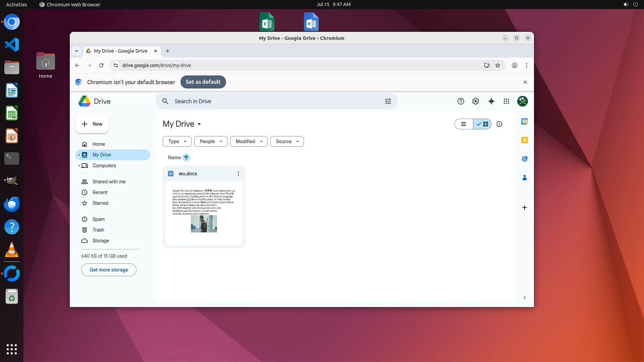Reverse Name sort direction arrow

(186, 158)
